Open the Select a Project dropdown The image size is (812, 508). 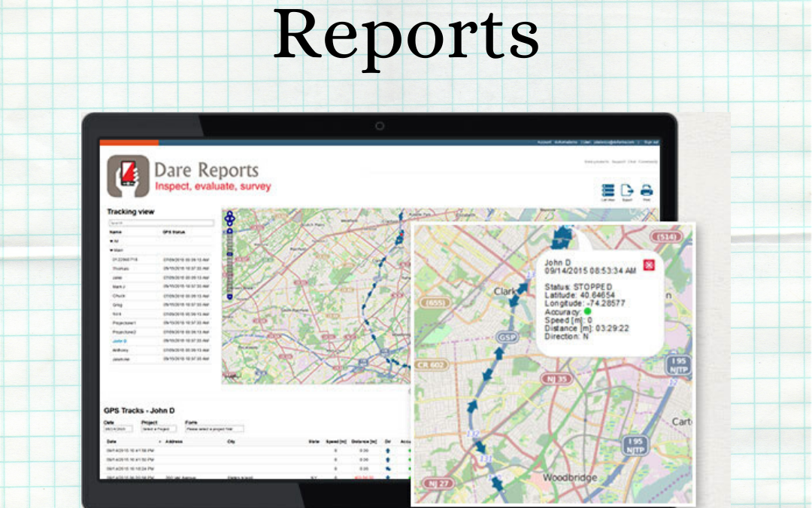160,429
